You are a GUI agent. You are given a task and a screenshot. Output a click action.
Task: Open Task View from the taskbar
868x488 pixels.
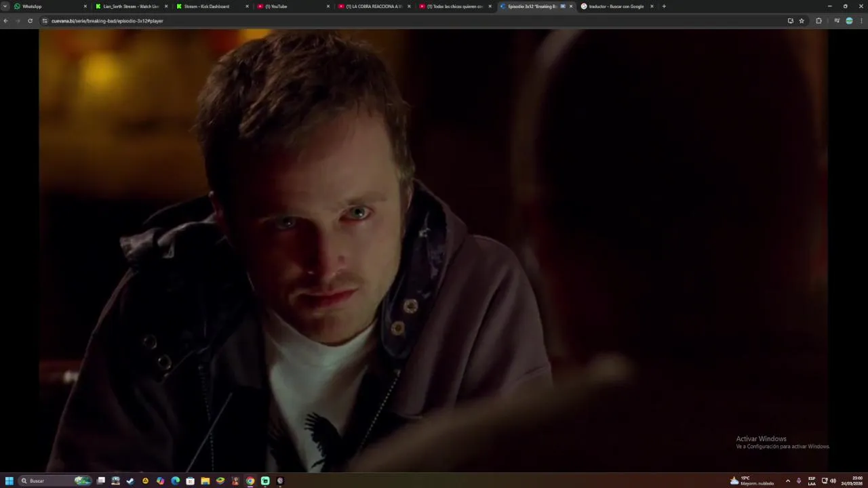click(101, 481)
